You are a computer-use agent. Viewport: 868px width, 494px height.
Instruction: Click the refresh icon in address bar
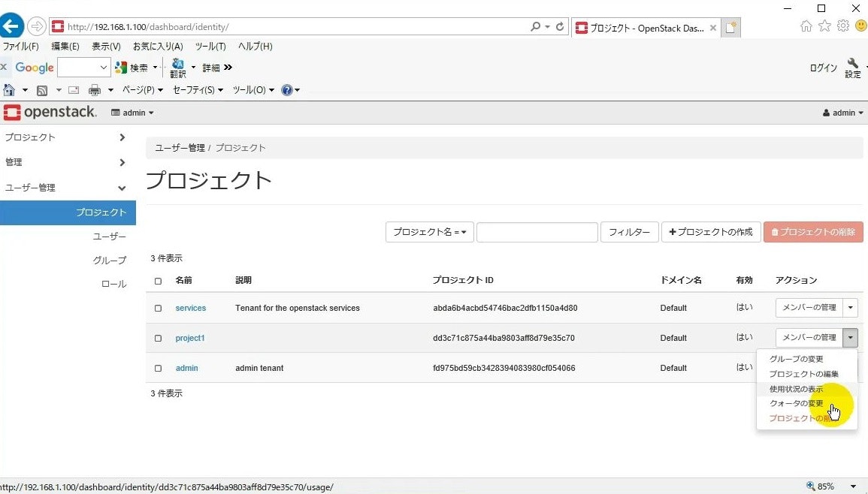(x=560, y=26)
